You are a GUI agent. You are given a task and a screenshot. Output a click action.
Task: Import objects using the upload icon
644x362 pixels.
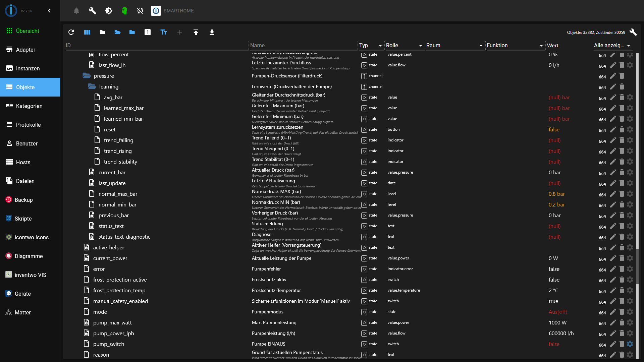196,32
